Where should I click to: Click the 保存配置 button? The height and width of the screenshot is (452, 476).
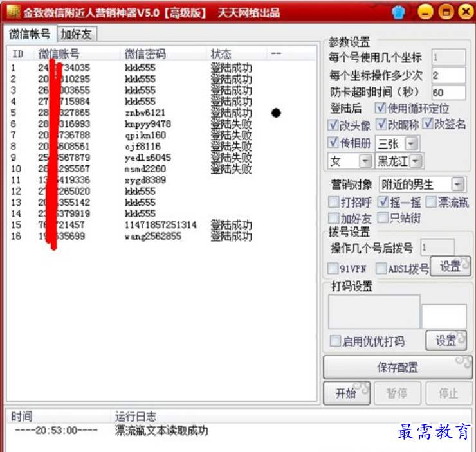click(398, 367)
